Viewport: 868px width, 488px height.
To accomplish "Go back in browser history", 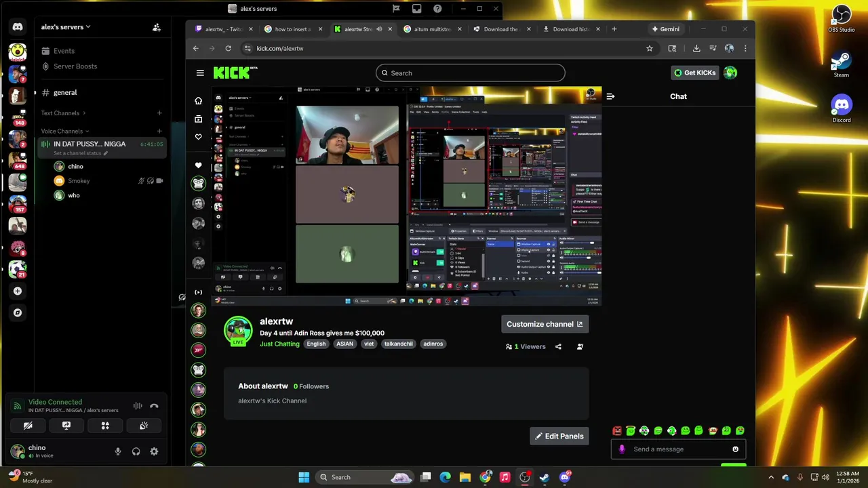I will (196, 49).
